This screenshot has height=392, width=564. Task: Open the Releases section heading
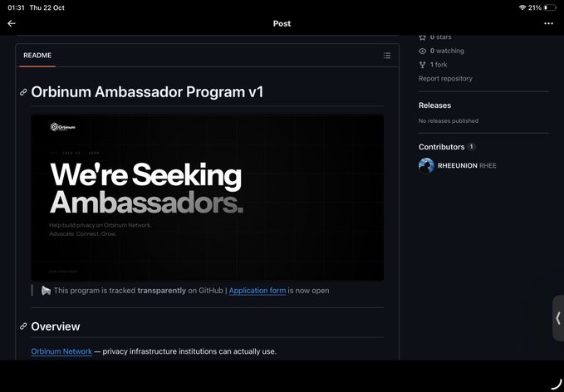pos(434,105)
